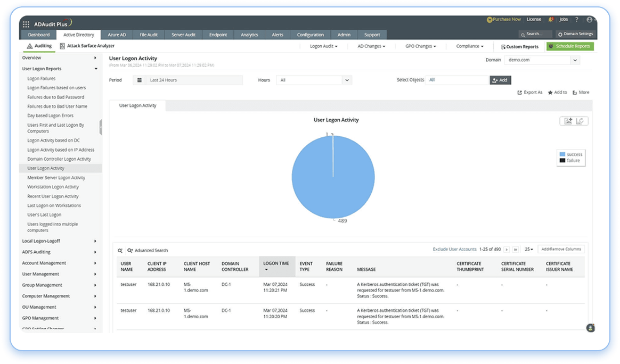Open the Domain demo.com dropdown arrow
The height and width of the screenshot is (364, 620).
(575, 60)
